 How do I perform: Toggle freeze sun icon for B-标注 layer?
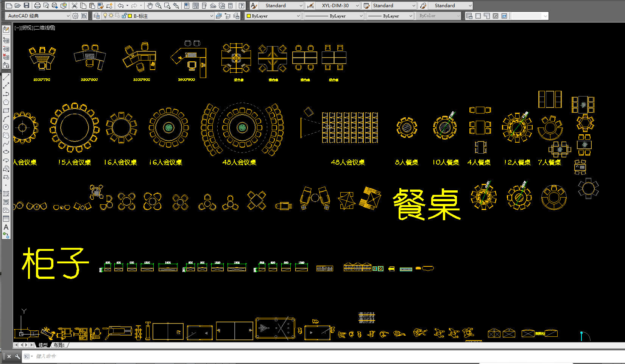tap(111, 16)
